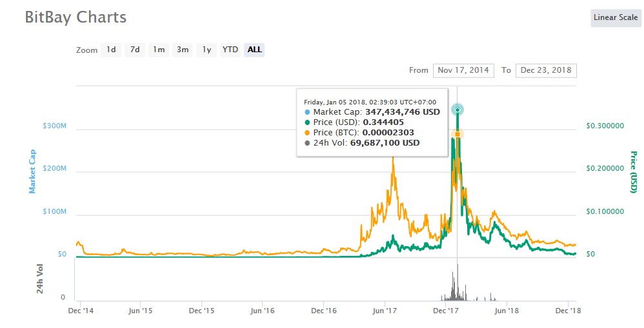644x328 pixels.
Task: Click the $0.100000 price label
Action: 605,211
